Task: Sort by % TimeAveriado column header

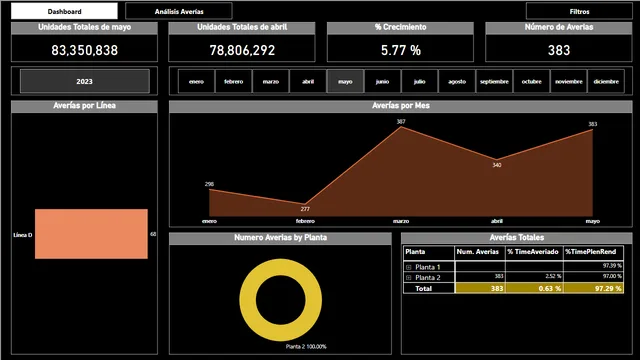Action: [x=533, y=252]
